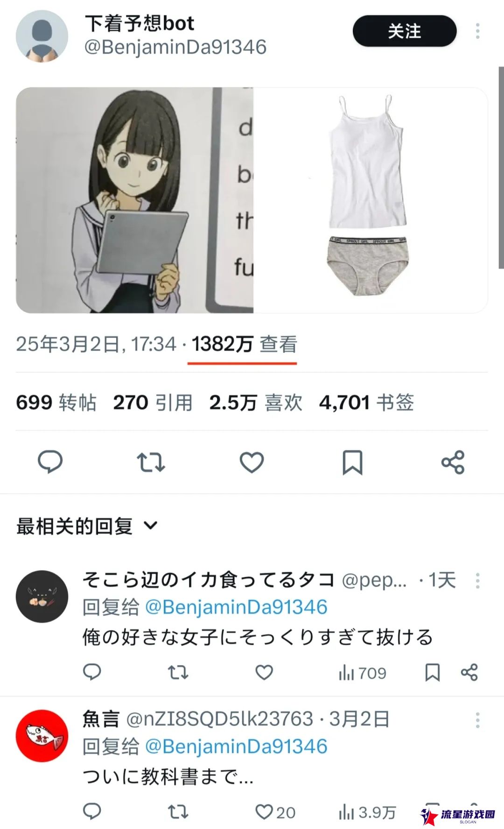
Task: Open 魚言 reply's three-dot menu
Action: 477,720
